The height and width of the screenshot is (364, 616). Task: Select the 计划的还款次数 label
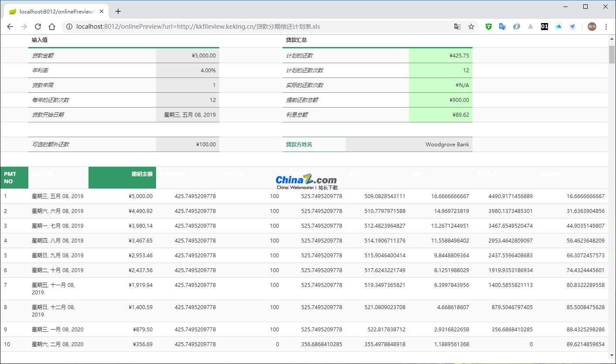305,71
